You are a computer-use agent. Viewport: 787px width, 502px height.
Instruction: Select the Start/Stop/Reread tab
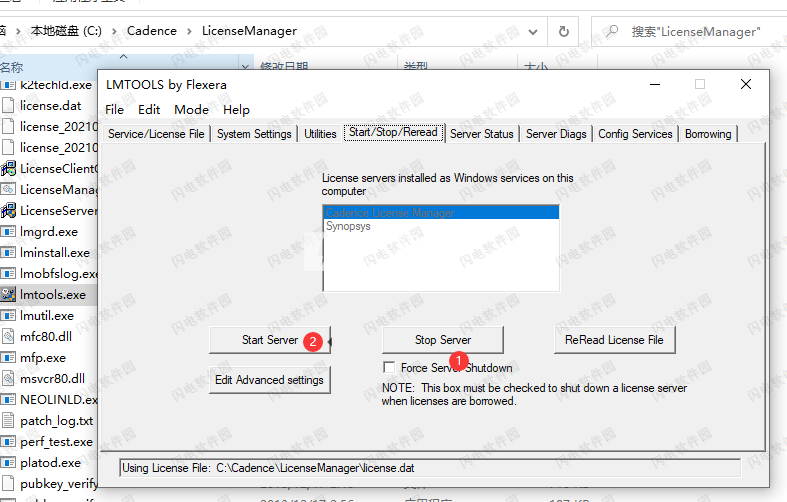pos(394,133)
